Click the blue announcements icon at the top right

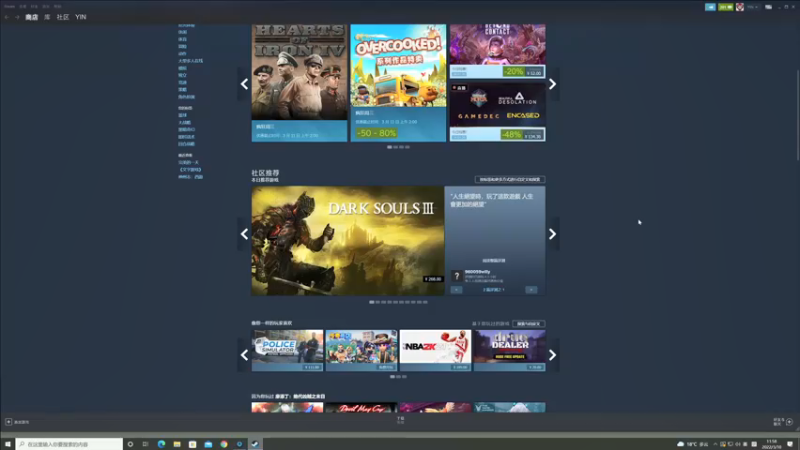(x=710, y=7)
